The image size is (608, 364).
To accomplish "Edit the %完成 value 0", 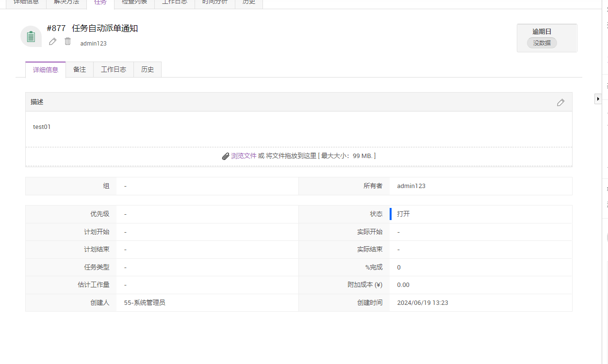I will pos(399,267).
